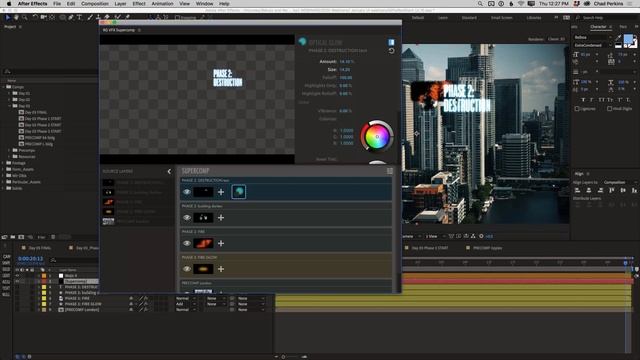Screen dimensions: 640x360
Task: Click the Apple logo menu
Action: [x=8, y=4]
